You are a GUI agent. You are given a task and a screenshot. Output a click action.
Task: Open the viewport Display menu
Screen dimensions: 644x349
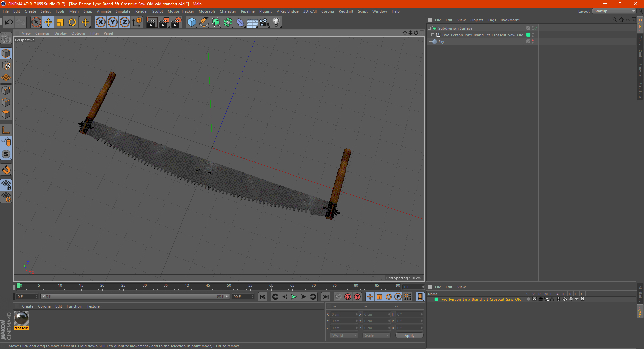[x=60, y=33]
